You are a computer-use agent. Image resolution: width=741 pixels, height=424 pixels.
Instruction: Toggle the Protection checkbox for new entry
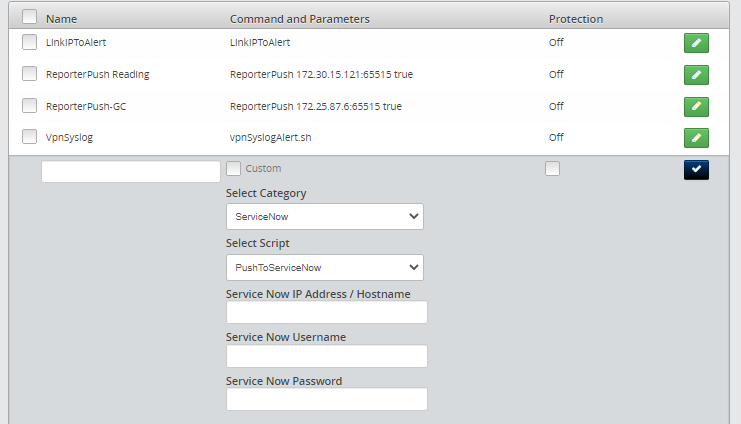pos(552,169)
